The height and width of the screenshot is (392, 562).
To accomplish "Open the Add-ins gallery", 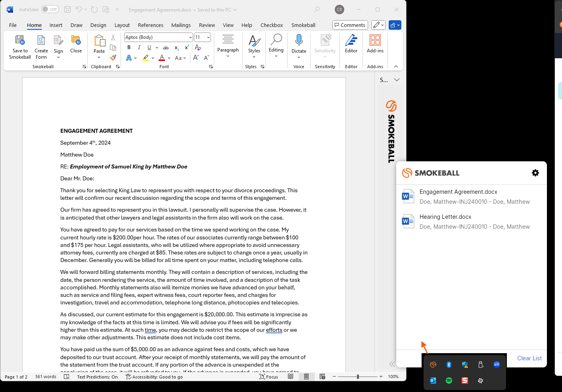I will pyautogui.click(x=375, y=44).
